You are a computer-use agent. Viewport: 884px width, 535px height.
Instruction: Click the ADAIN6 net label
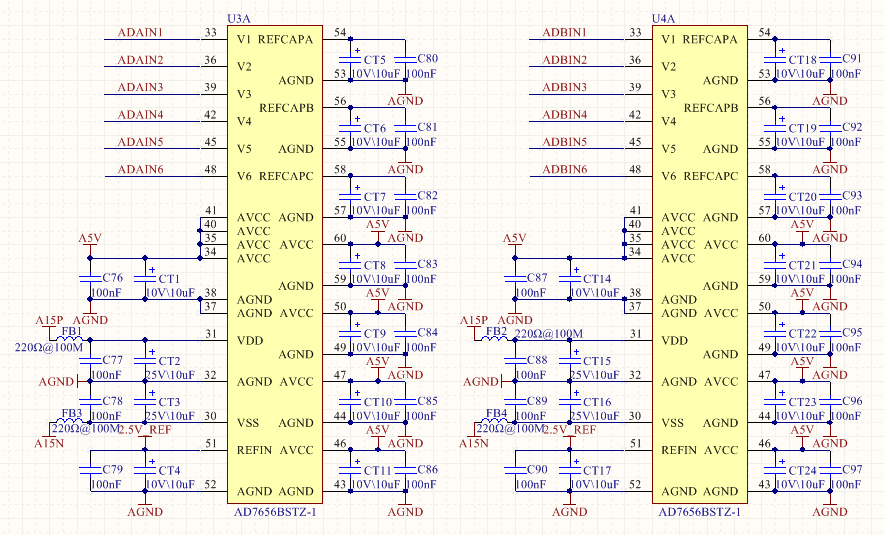[x=140, y=169]
